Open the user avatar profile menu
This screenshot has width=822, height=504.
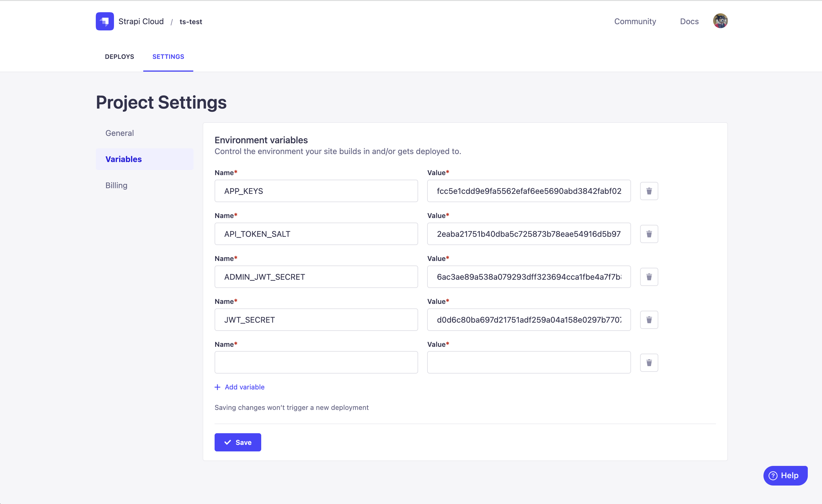click(x=720, y=21)
